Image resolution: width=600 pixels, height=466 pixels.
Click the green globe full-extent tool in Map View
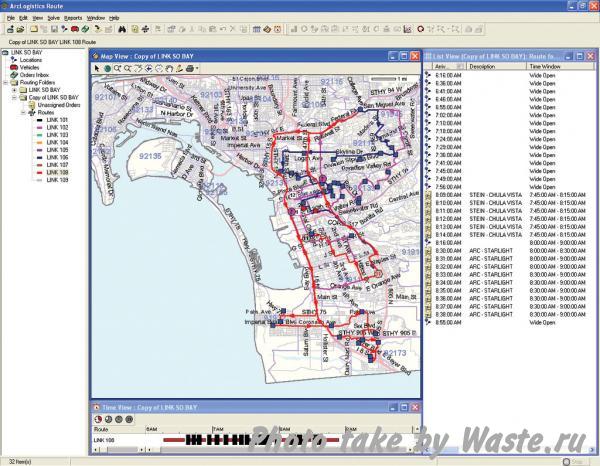coord(107,68)
